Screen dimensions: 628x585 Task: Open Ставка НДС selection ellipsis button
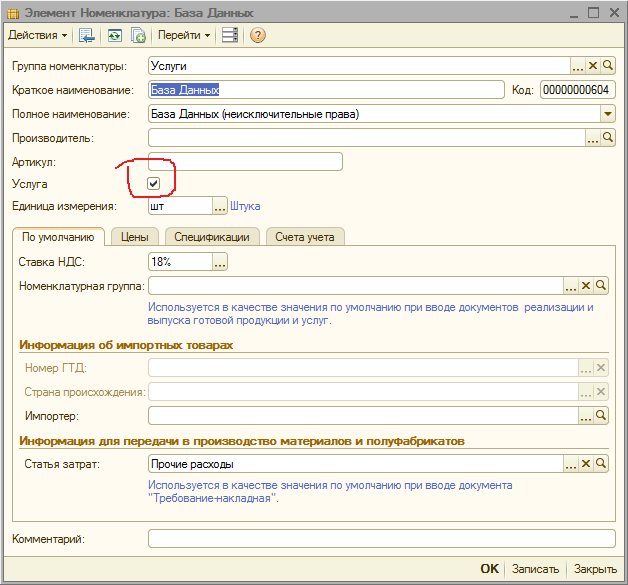click(220, 262)
